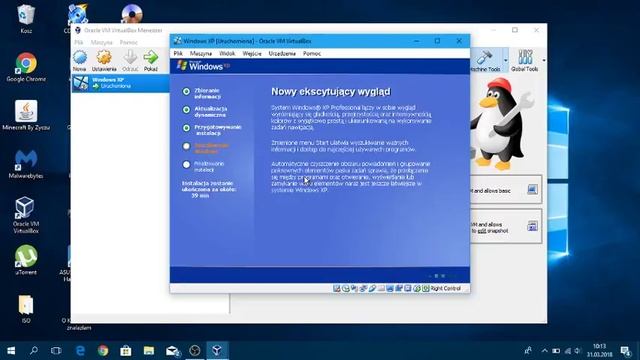Screen dimensions: 640x360
Task: Open the Windows Start menu
Action: 11,351
